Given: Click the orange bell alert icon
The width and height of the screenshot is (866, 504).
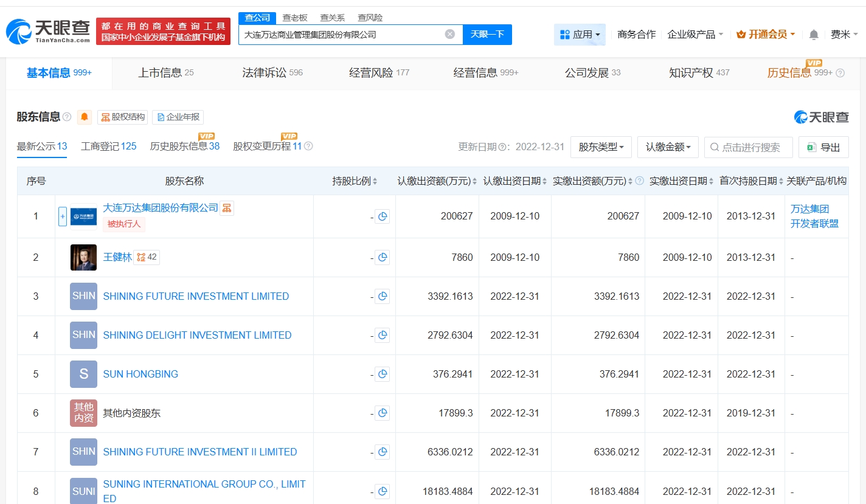Looking at the screenshot, I should 85,117.
